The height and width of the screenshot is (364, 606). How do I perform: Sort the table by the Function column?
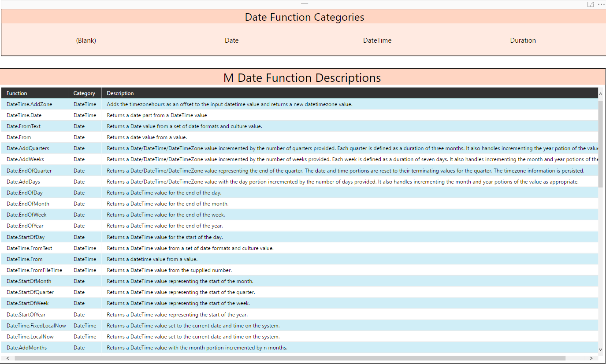pyautogui.click(x=16, y=93)
